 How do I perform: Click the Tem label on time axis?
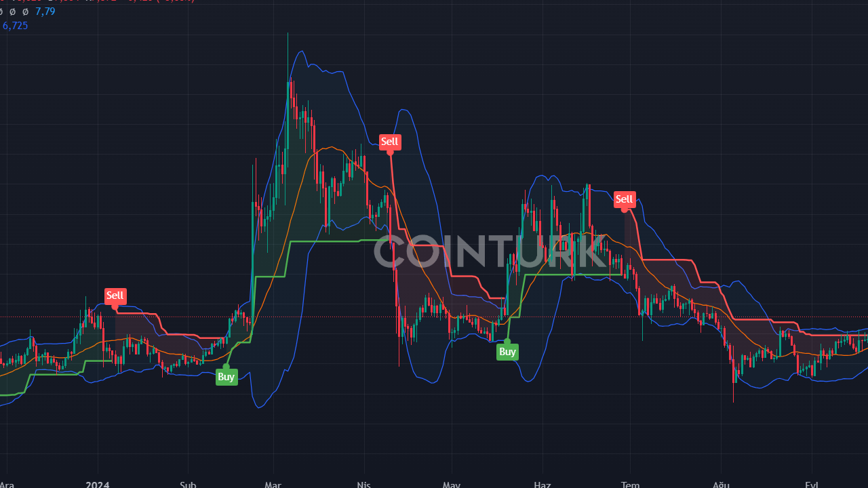[x=631, y=484]
